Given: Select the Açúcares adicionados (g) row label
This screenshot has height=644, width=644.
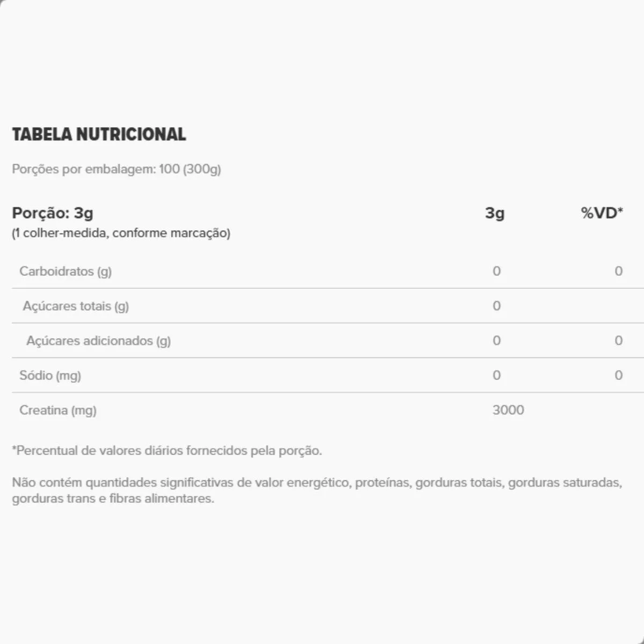Looking at the screenshot, I should point(98,341).
